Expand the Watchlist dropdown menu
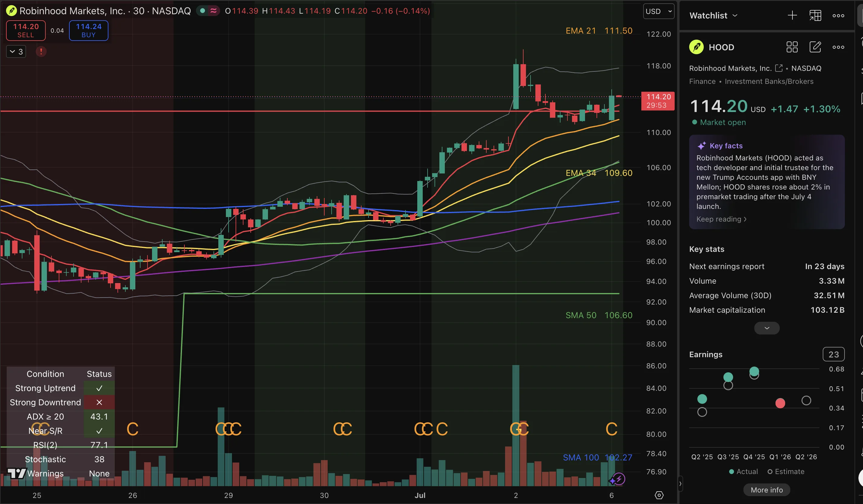Viewport: 863px width, 504px height. click(713, 15)
